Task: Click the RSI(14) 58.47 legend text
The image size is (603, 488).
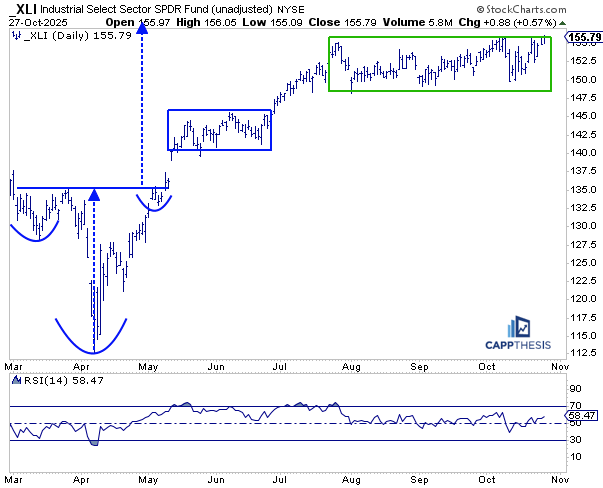Action: pos(64,381)
